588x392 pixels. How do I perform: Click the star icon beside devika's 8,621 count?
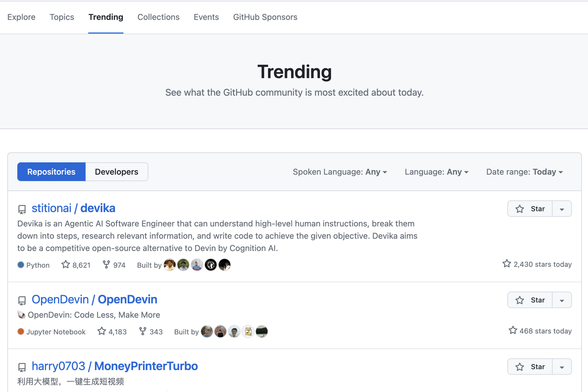coord(65,264)
